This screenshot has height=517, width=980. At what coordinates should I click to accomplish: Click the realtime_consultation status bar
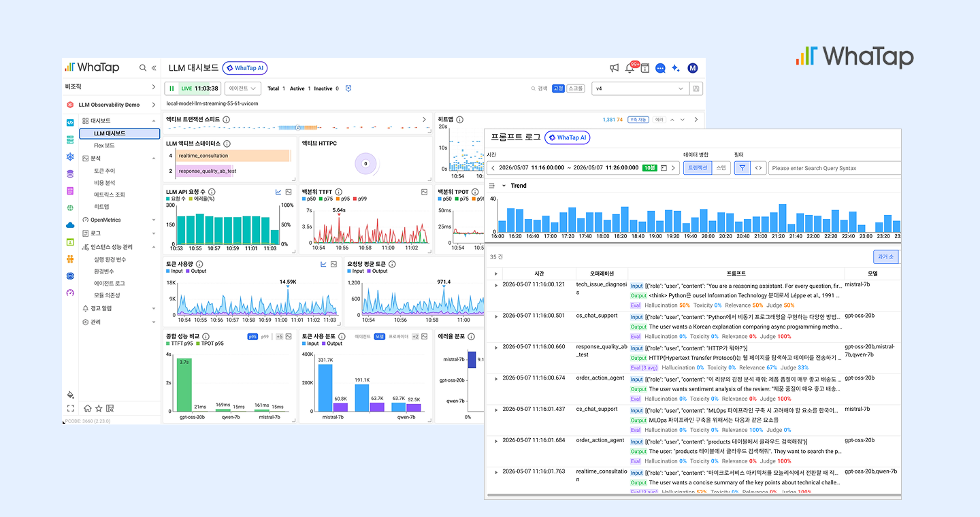(x=233, y=156)
